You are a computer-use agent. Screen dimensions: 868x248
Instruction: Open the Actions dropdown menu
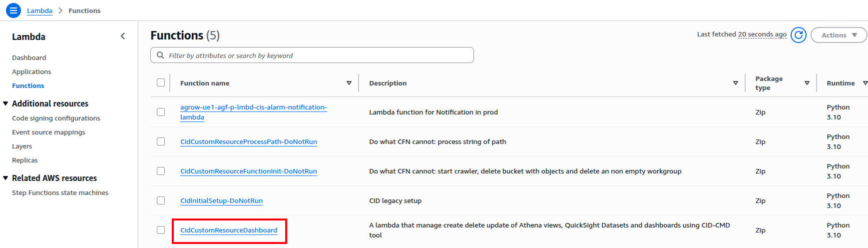click(x=839, y=35)
